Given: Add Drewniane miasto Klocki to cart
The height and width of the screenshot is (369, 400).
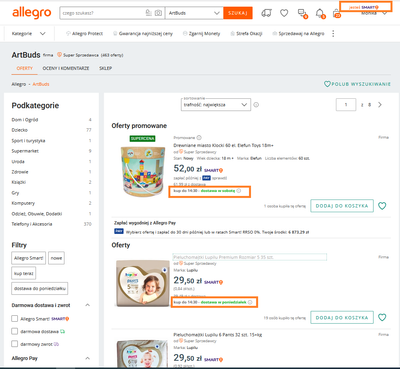Looking at the screenshot, I should [x=342, y=206].
